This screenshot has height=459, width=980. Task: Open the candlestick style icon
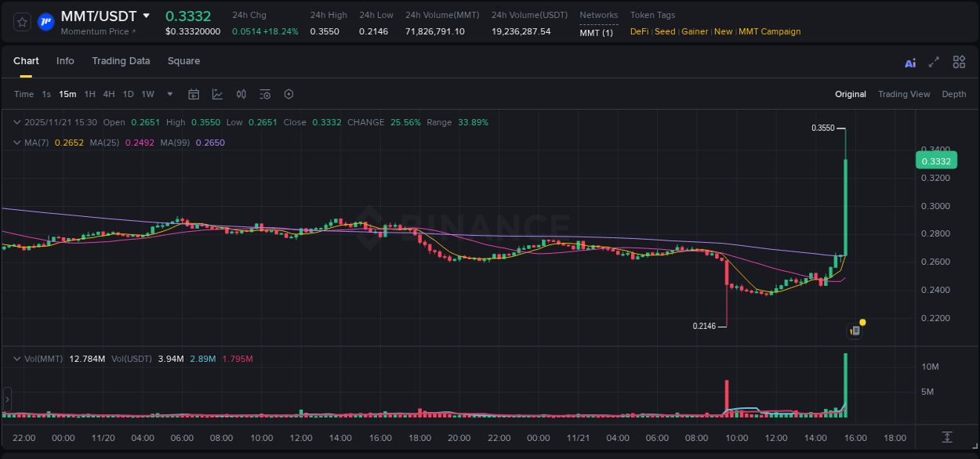click(241, 94)
